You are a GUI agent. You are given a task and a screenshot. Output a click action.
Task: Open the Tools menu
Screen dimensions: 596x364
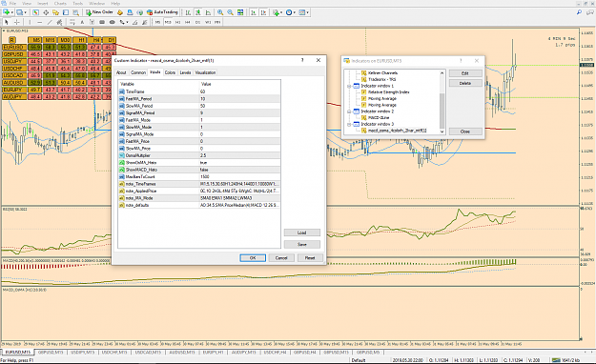[77, 4]
